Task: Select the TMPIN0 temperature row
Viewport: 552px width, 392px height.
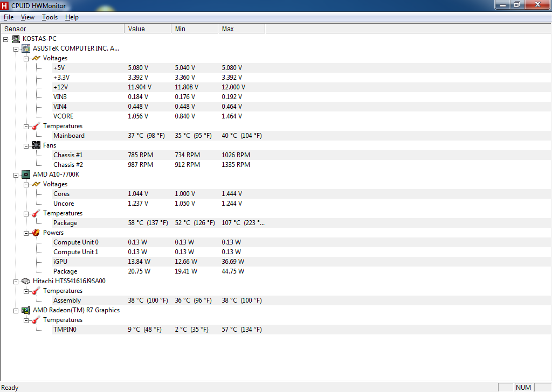Action: (302, 330)
